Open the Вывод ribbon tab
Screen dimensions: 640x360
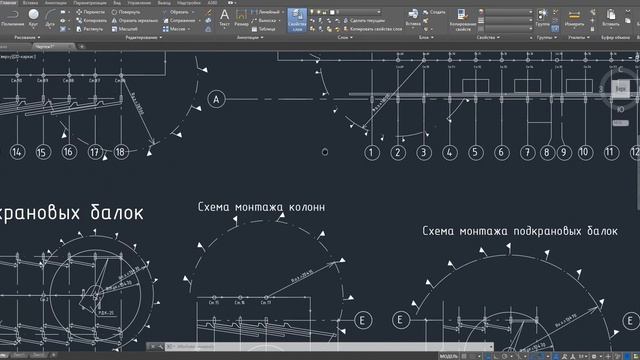[164, 2]
